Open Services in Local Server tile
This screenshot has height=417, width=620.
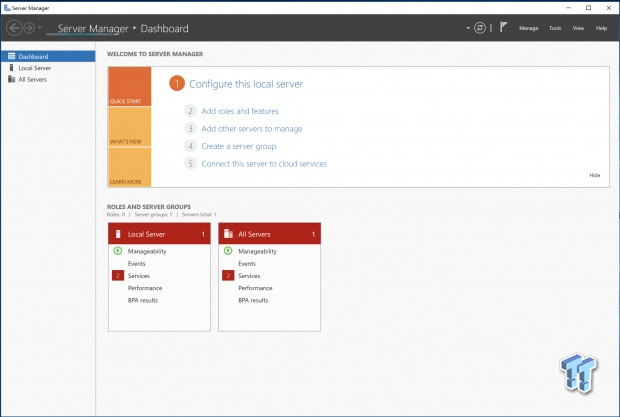point(138,276)
